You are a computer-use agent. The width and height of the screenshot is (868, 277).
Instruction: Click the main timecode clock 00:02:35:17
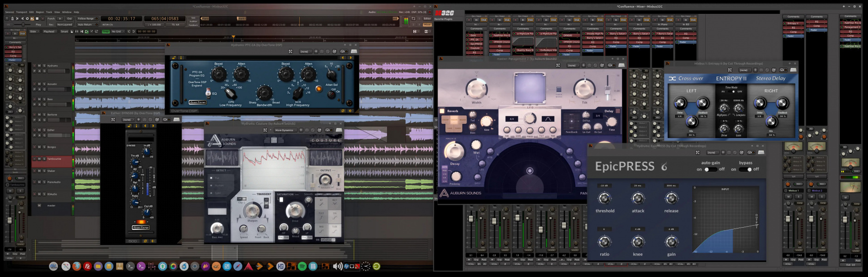[x=122, y=18]
